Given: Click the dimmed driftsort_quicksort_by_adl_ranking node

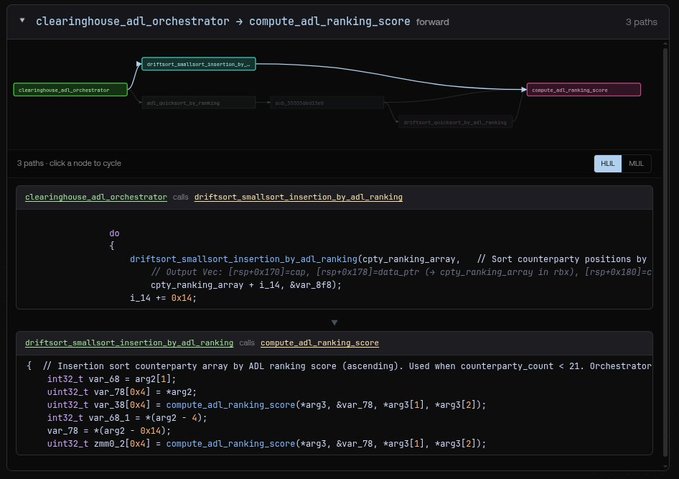Looking at the screenshot, I should click(455, 123).
